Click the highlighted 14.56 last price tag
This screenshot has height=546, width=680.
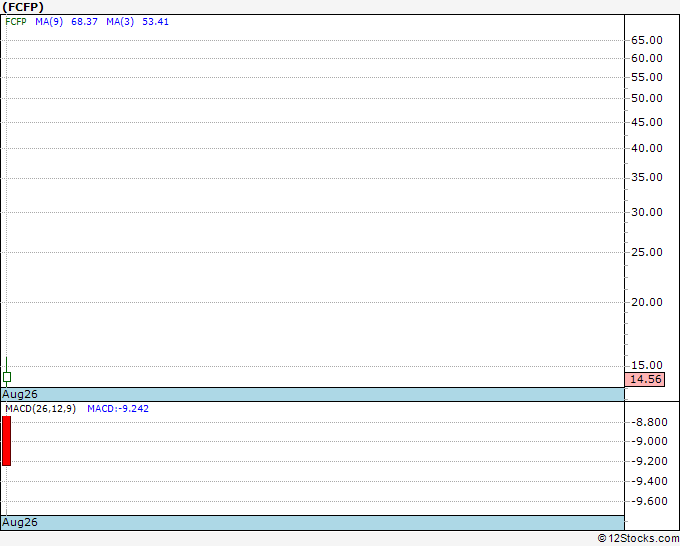(645, 379)
